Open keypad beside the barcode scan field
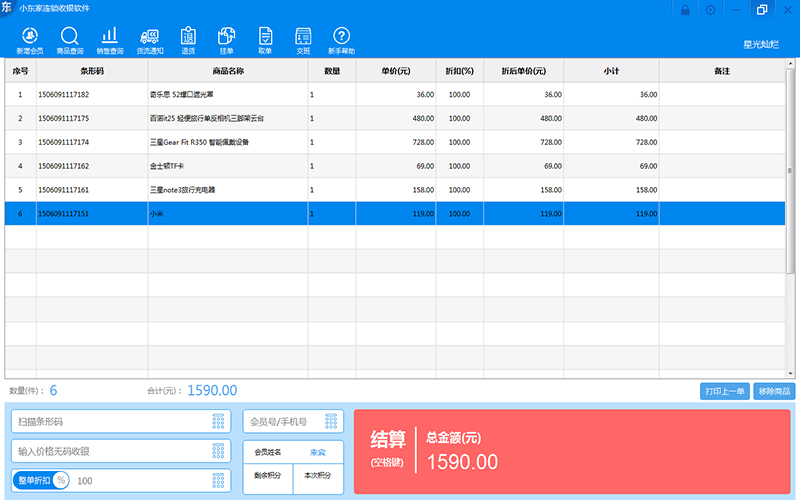This screenshot has width=800, height=500. [218, 422]
